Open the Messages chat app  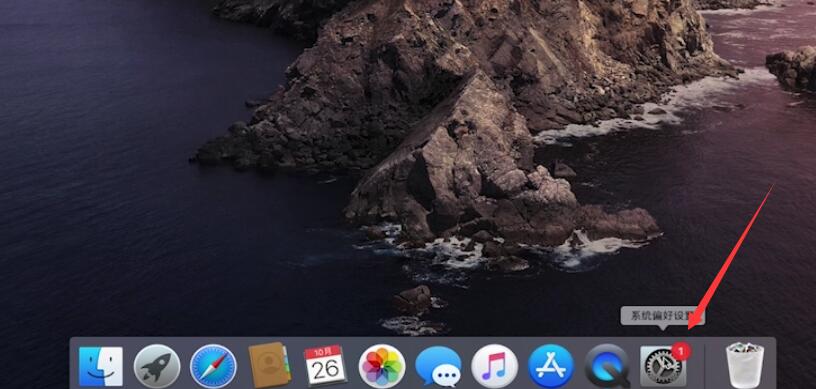tap(438, 366)
